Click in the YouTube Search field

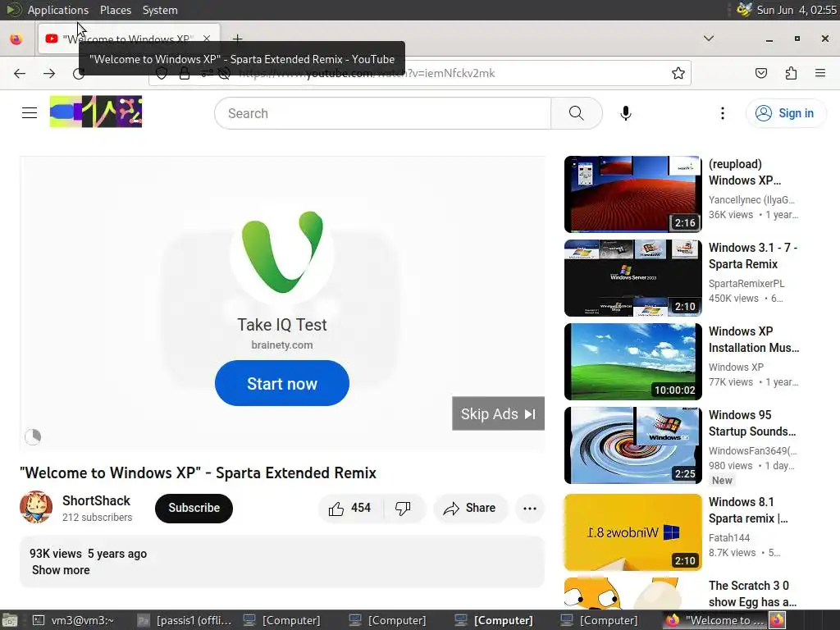coord(382,113)
